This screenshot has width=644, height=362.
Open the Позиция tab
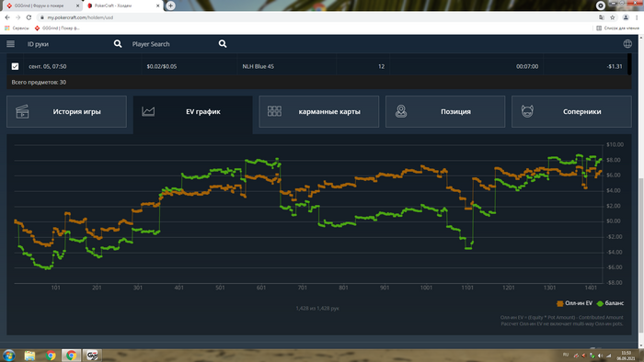click(x=445, y=111)
